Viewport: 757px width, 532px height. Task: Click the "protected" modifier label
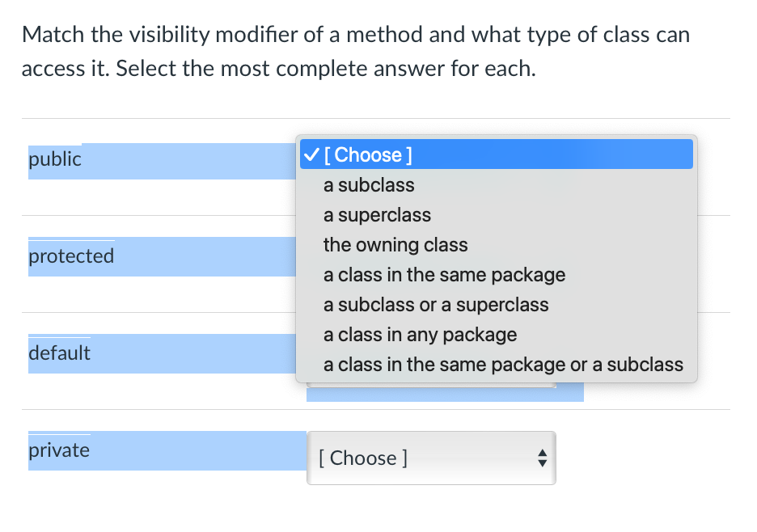coord(71,256)
